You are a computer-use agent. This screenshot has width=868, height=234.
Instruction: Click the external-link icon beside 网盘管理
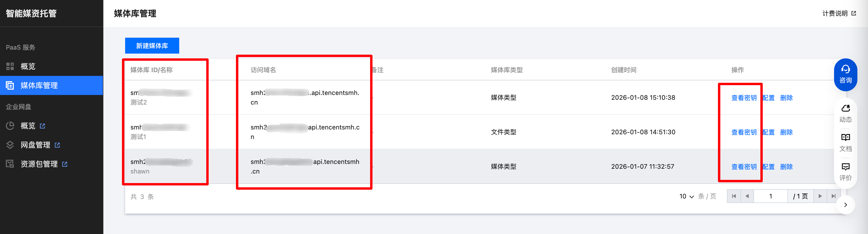point(57,145)
